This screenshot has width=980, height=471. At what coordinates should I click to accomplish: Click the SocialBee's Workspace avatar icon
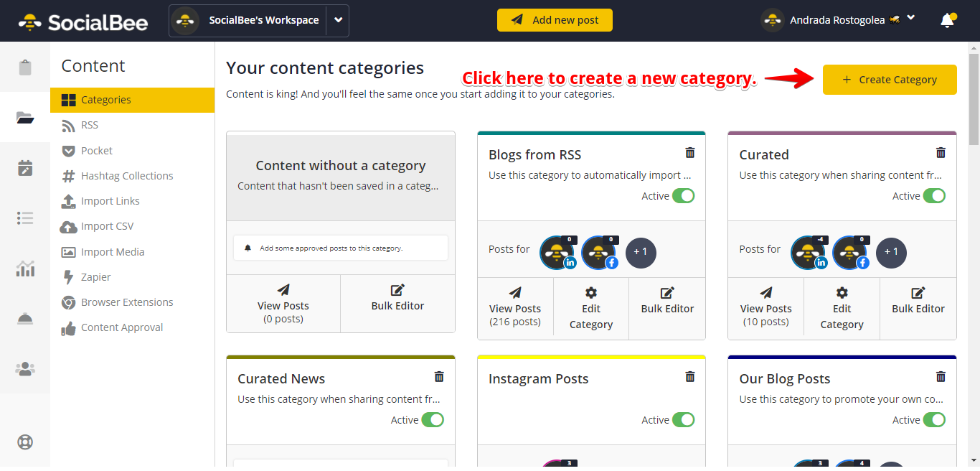point(186,21)
